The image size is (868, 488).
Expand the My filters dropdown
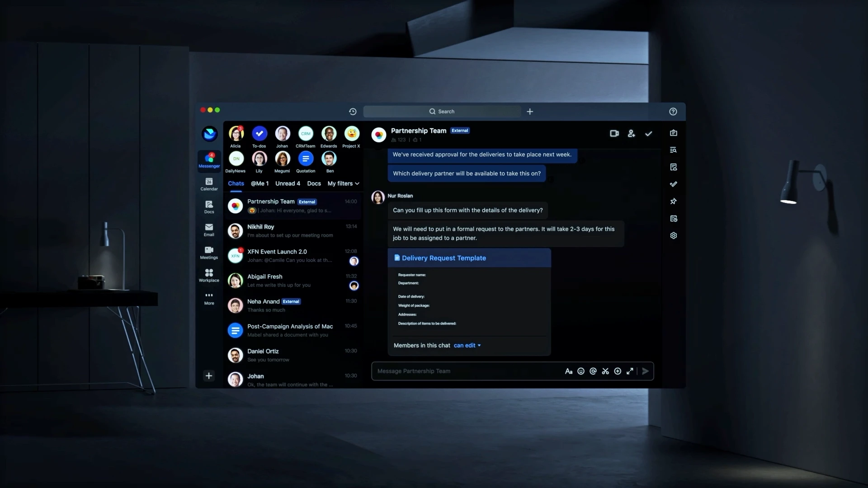pos(343,183)
